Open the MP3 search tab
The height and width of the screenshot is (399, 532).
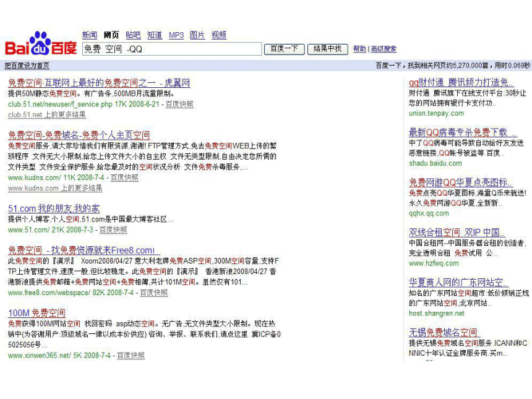(x=176, y=35)
